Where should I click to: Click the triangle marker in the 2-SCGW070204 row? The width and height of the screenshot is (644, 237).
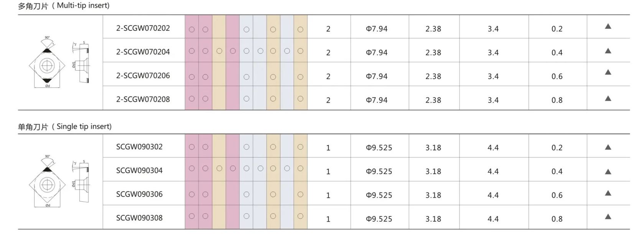(608, 51)
